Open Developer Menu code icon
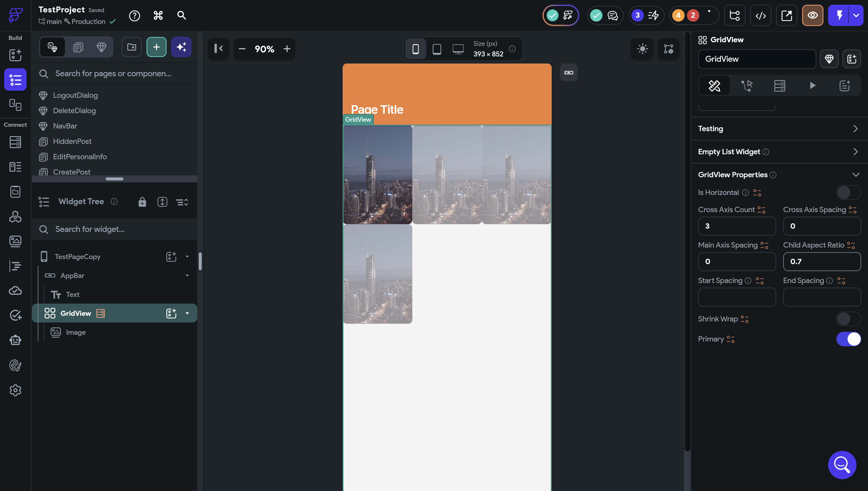The width and height of the screenshot is (868, 491). pos(760,16)
